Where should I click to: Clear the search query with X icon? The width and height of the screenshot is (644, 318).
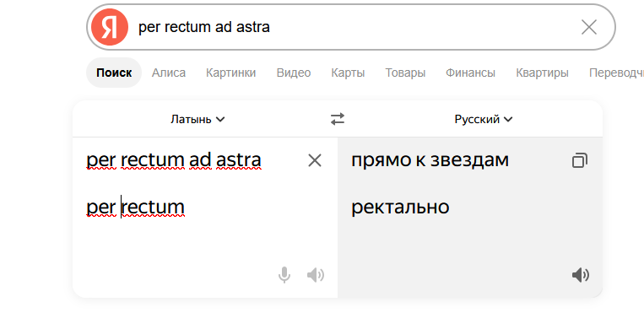tap(588, 28)
